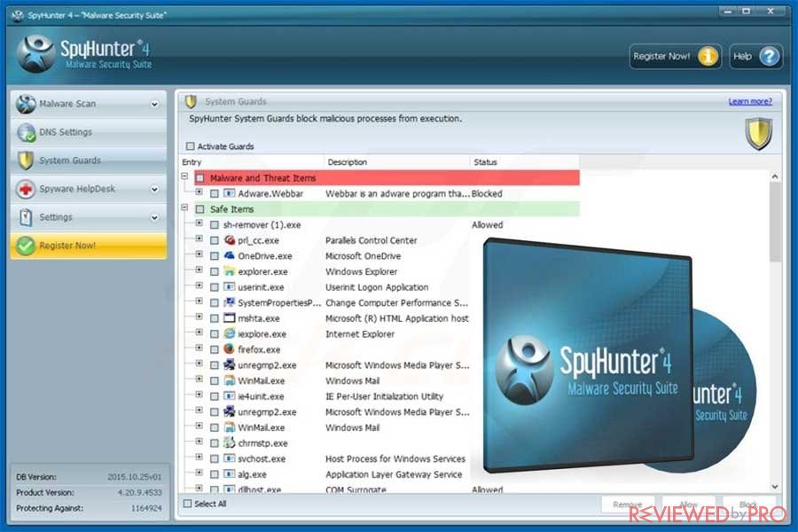Click the OneDrive.exe cloud icon

(230, 255)
